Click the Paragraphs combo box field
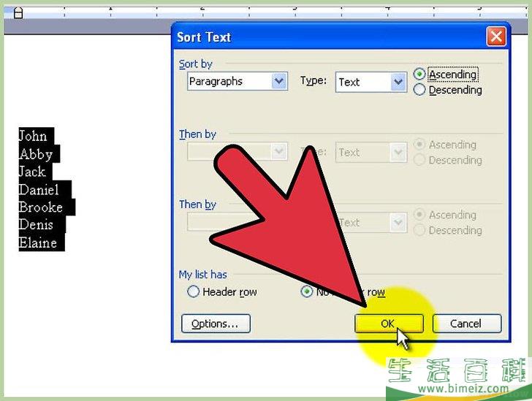The width and height of the screenshot is (532, 401). (x=237, y=81)
